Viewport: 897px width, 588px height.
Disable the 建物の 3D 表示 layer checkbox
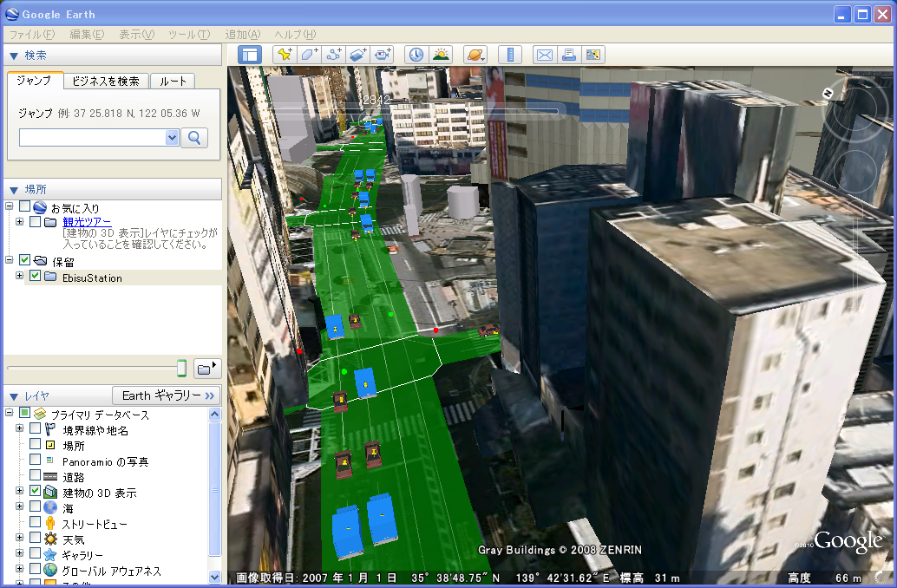[36, 491]
